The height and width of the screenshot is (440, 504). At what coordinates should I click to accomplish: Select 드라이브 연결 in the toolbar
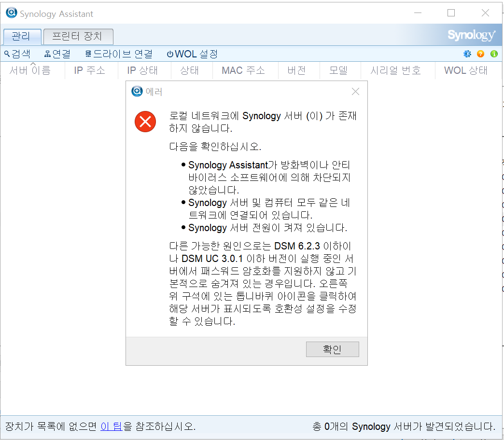point(119,54)
